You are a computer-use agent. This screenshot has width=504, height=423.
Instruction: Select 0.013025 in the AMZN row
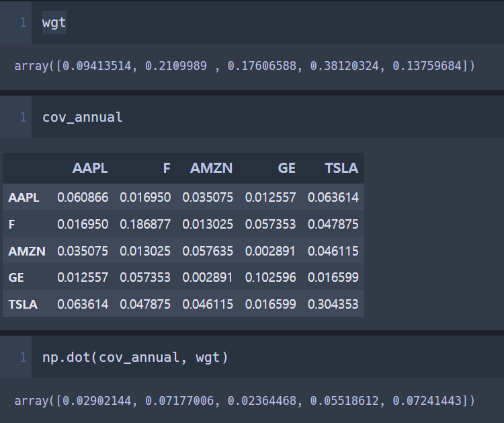pos(145,251)
